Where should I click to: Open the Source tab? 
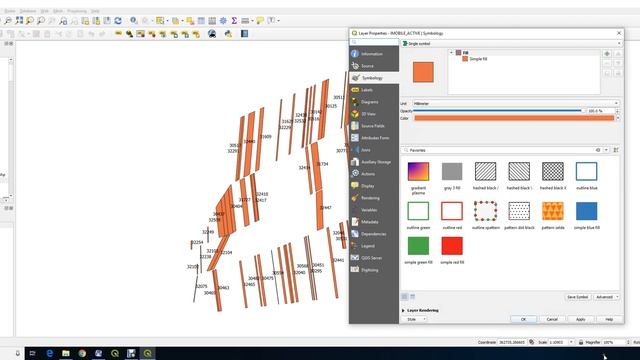coord(374,66)
